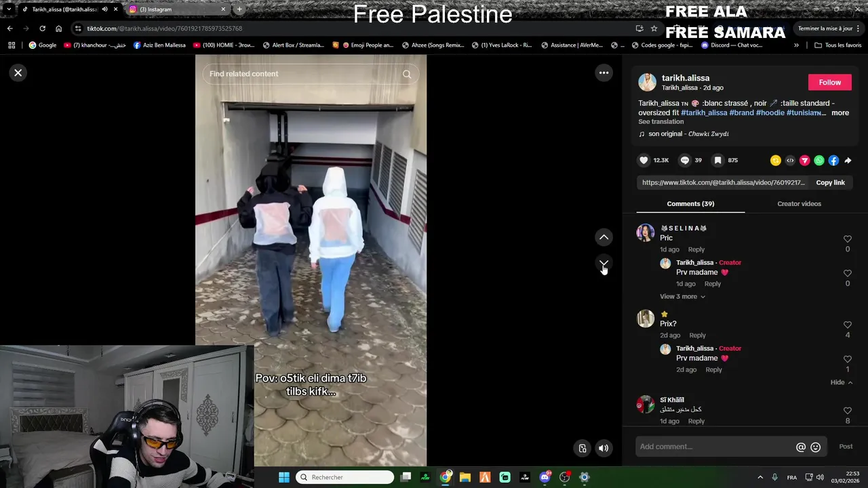
Task: Reload the page with the refresh icon
Action: (42, 28)
